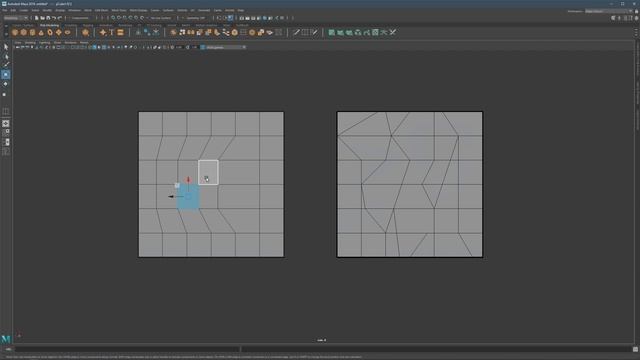640x360 pixels.
Task: Toggle the Modeling Toolkit sidebar icon
Action: pyautogui.click(x=613, y=18)
